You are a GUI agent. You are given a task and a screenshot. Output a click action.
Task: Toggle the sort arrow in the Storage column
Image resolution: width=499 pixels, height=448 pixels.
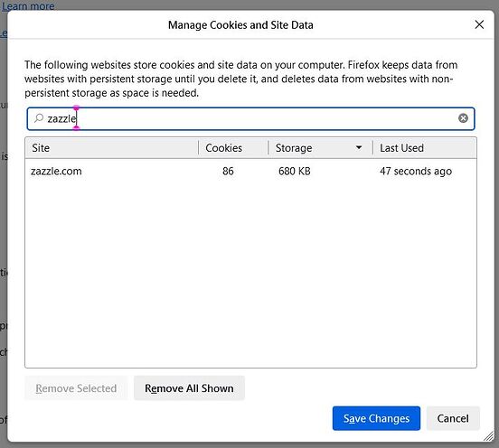coord(359,147)
